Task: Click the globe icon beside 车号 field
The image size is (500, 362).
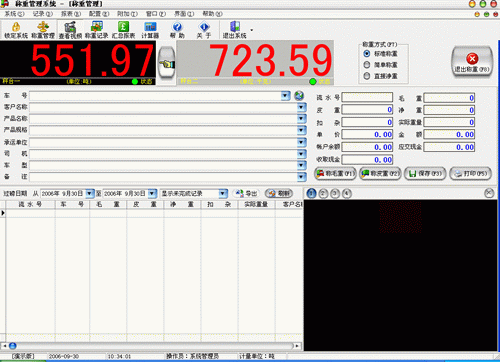Action: pos(299,96)
